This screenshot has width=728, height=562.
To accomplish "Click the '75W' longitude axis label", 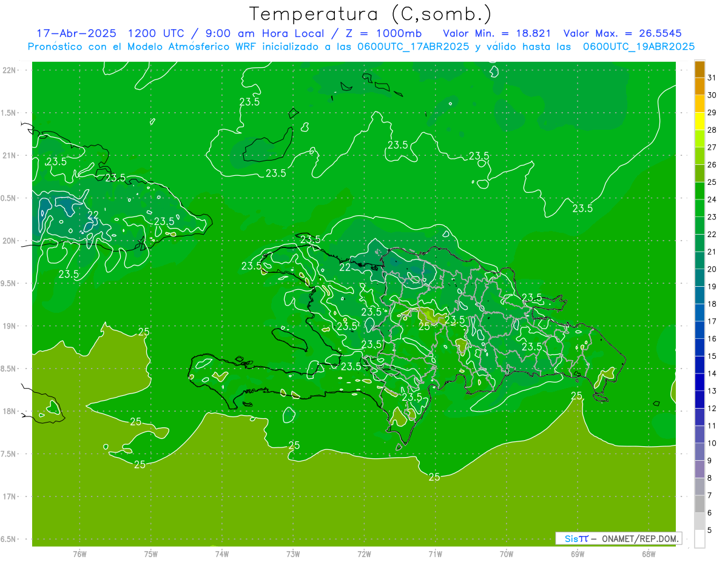I will pos(151,554).
